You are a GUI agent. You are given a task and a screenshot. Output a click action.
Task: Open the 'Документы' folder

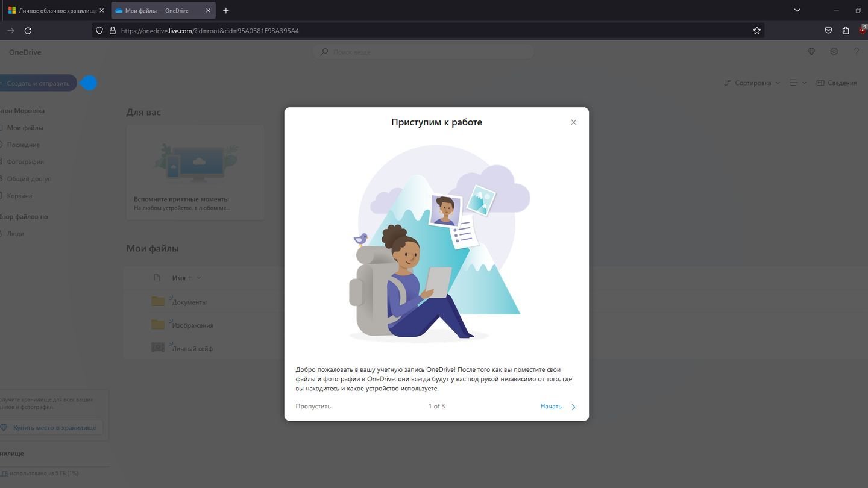click(189, 302)
